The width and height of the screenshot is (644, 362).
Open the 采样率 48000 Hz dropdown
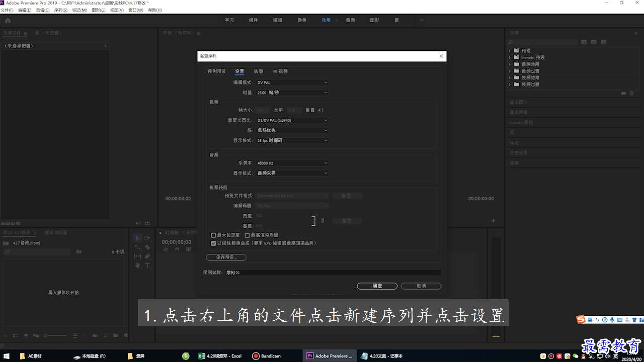click(292, 163)
